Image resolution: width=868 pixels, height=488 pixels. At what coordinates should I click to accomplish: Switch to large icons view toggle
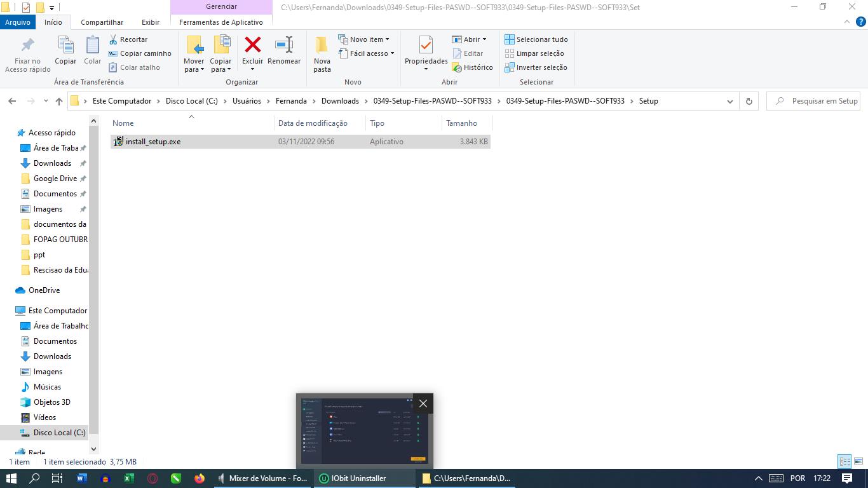(858, 462)
